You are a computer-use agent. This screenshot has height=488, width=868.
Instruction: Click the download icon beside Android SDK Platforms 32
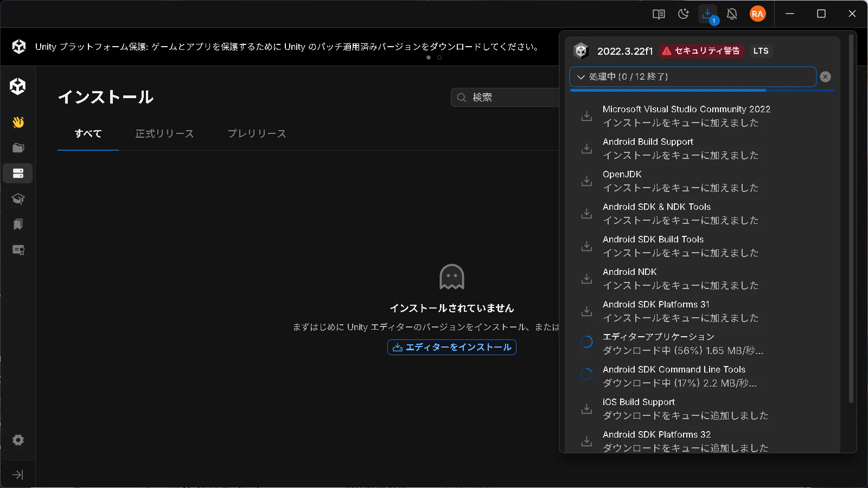pyautogui.click(x=586, y=441)
